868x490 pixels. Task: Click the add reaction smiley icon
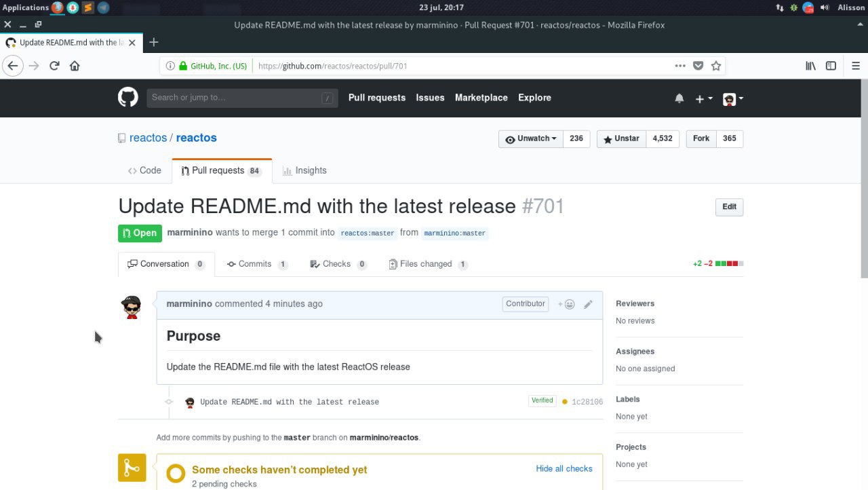(567, 304)
